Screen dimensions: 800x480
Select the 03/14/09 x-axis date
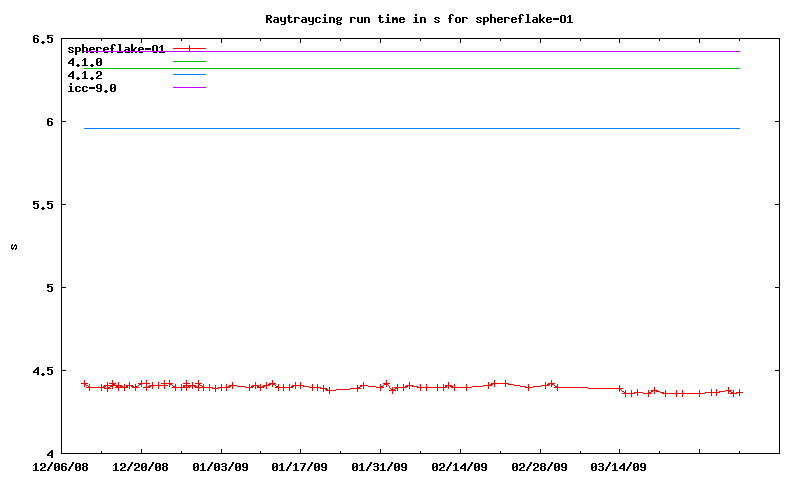pyautogui.click(x=619, y=467)
